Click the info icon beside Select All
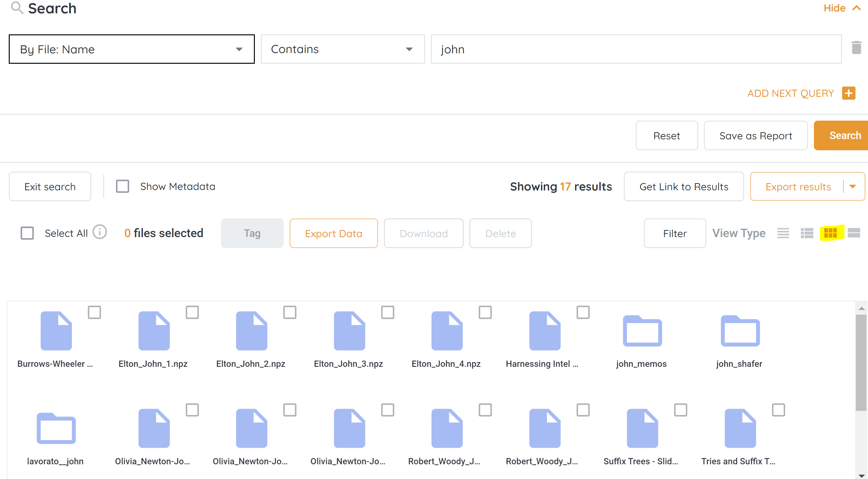868x479 pixels. click(x=100, y=232)
